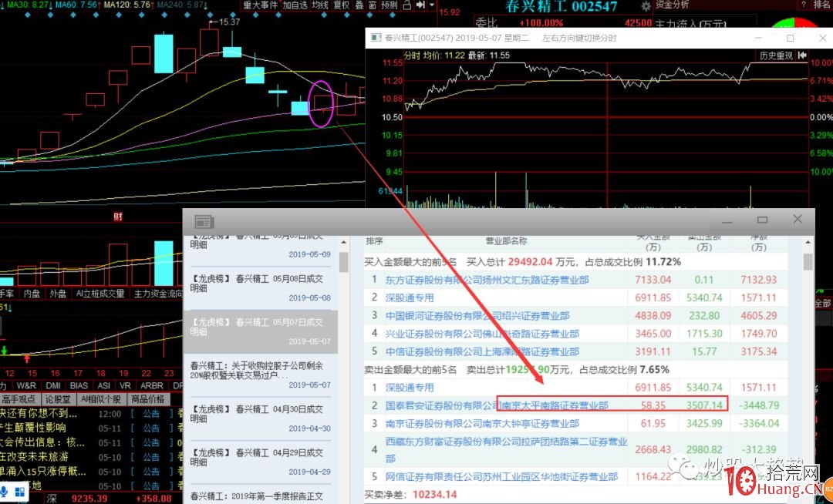
Task: Open the 04月29日成交明细 龙虎榜 list item
Action: click(x=261, y=462)
